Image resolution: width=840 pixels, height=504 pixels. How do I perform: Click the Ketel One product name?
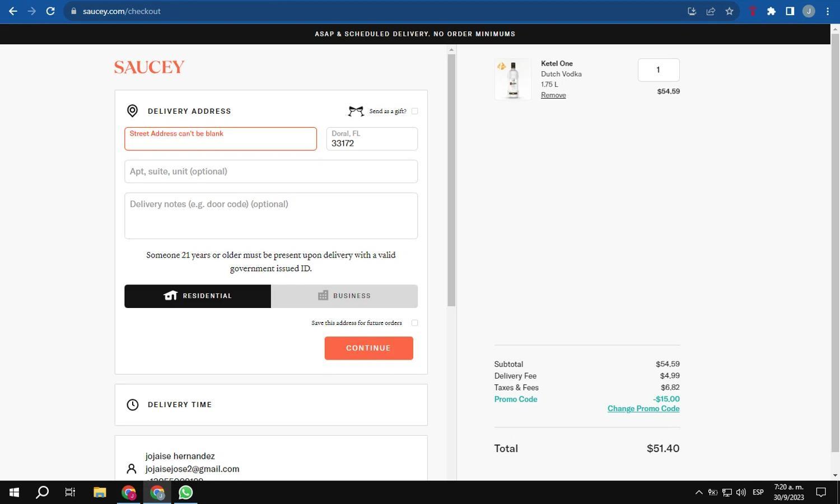pos(557,63)
